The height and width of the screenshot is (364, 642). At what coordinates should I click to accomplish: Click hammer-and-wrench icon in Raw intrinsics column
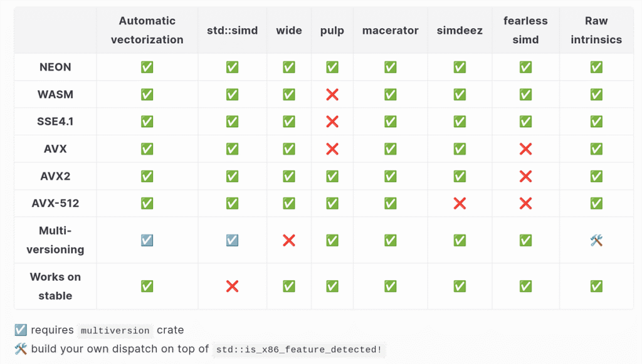coord(596,240)
